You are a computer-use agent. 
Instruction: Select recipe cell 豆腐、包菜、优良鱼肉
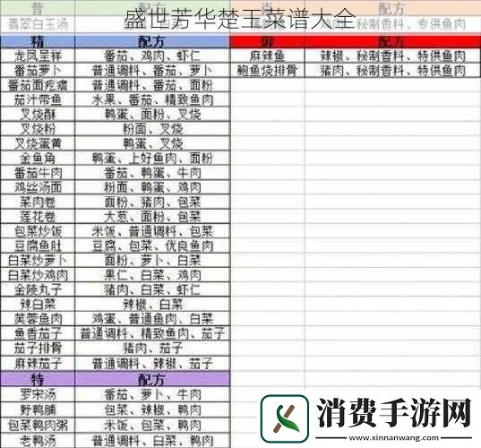pyautogui.click(x=152, y=246)
